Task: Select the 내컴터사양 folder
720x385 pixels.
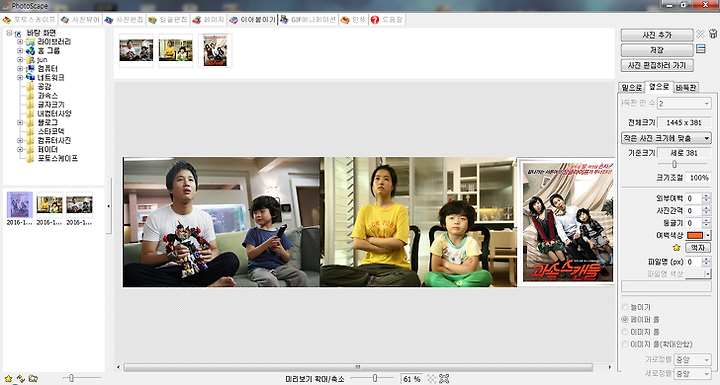Action: coord(54,113)
